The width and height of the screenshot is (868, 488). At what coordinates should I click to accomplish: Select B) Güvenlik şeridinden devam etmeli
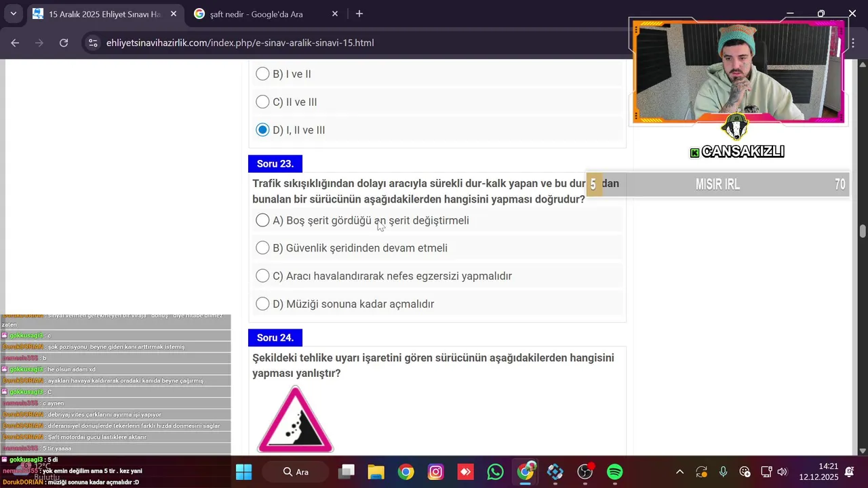click(x=262, y=248)
